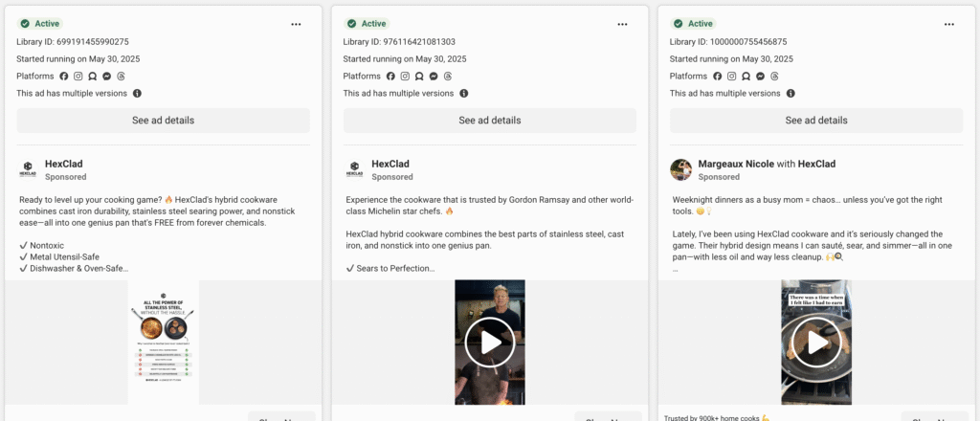Viewport: 980px width, 421px height.
Task: Click Messenger platform icon in ad 699191455990275
Action: point(107,77)
